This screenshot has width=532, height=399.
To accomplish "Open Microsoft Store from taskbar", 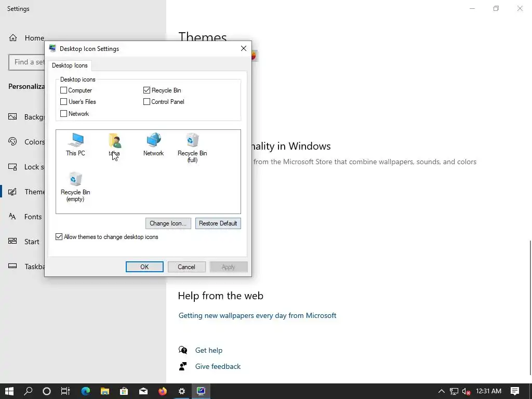I will coord(124,391).
